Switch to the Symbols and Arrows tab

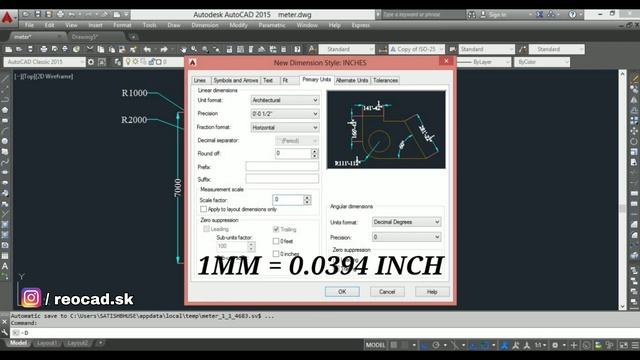pyautogui.click(x=236, y=80)
